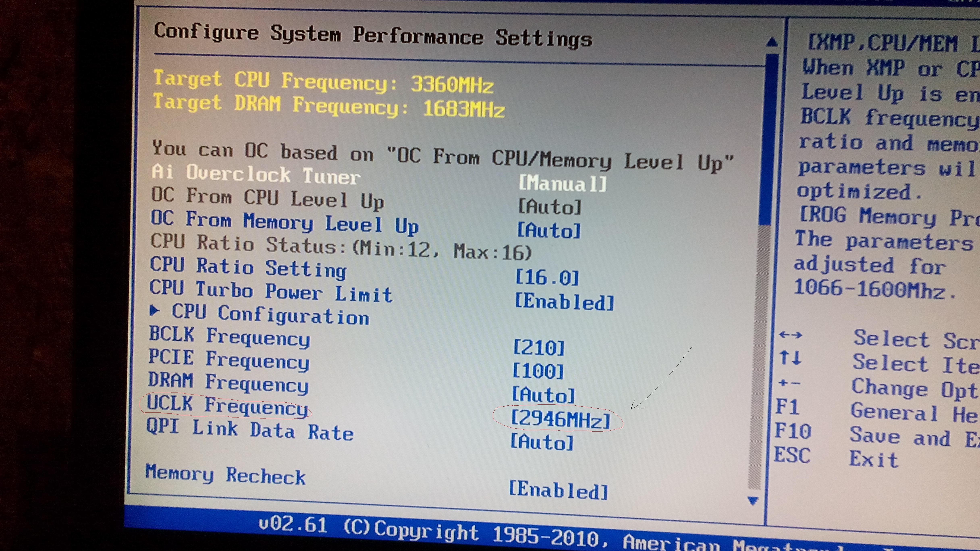Click the left-right Select Screen arrows icon
Image resolution: width=980 pixels, height=551 pixels.
click(790, 335)
